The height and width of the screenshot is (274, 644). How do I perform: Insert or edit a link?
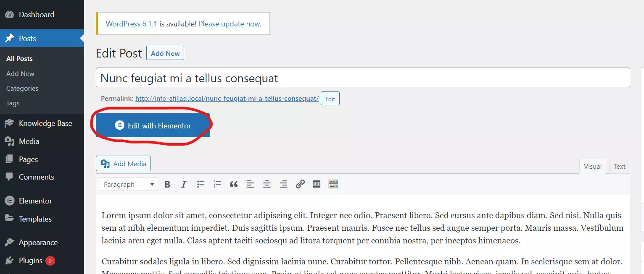pyautogui.click(x=300, y=184)
